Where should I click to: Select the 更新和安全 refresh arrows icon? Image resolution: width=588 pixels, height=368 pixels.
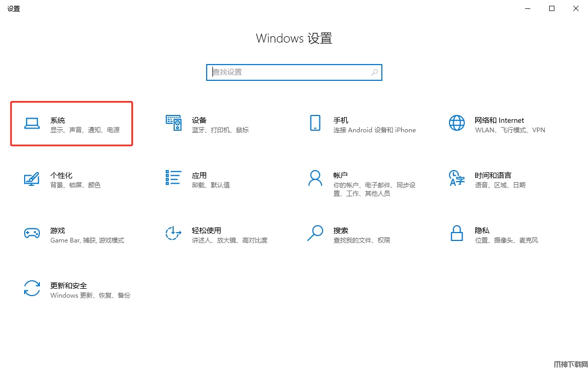point(32,289)
